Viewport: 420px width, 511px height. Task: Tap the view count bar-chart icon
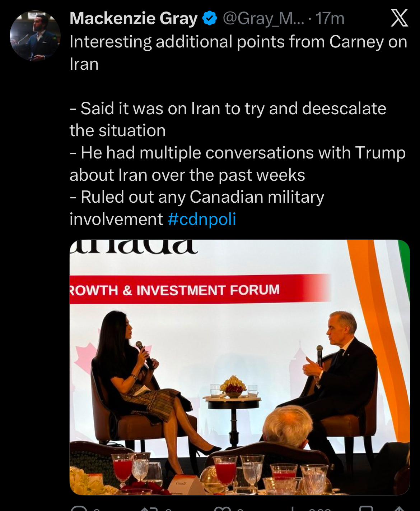point(293,508)
